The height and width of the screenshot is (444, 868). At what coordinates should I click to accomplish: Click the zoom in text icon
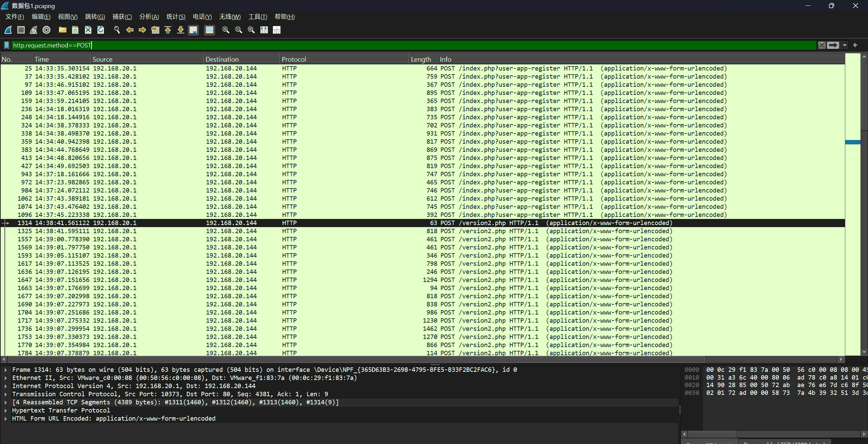(x=225, y=30)
